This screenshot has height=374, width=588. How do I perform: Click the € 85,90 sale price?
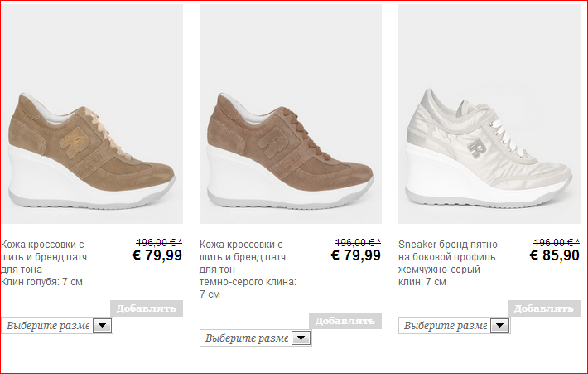click(555, 255)
